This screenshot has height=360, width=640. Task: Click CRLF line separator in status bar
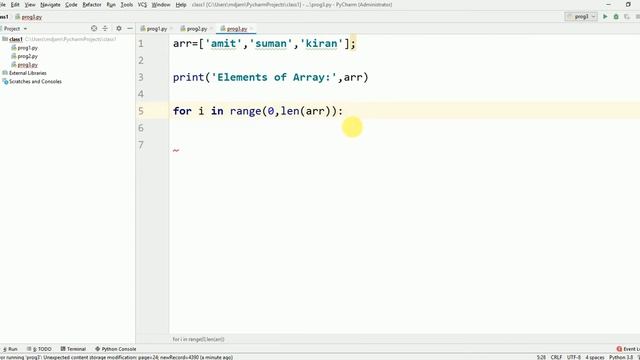556,357
